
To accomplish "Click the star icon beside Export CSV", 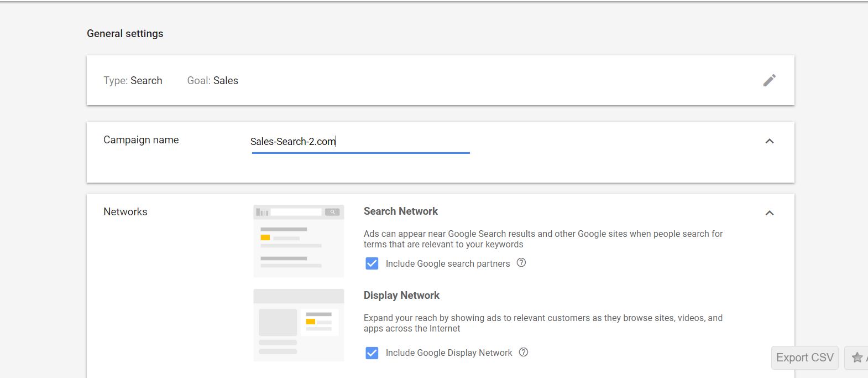I will pos(857,358).
